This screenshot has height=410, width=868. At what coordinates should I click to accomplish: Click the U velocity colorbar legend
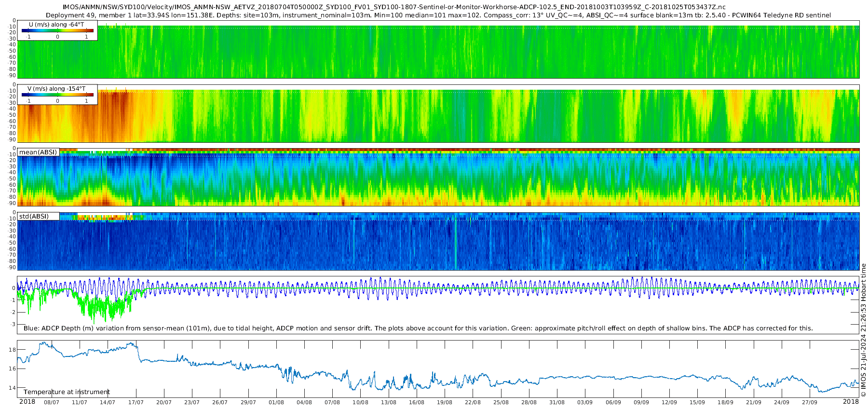click(57, 30)
